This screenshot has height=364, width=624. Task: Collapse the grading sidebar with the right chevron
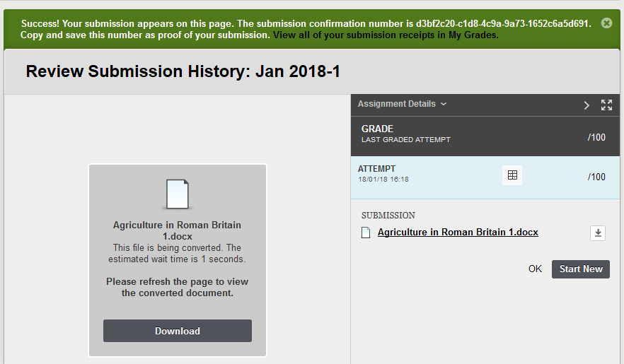point(587,105)
